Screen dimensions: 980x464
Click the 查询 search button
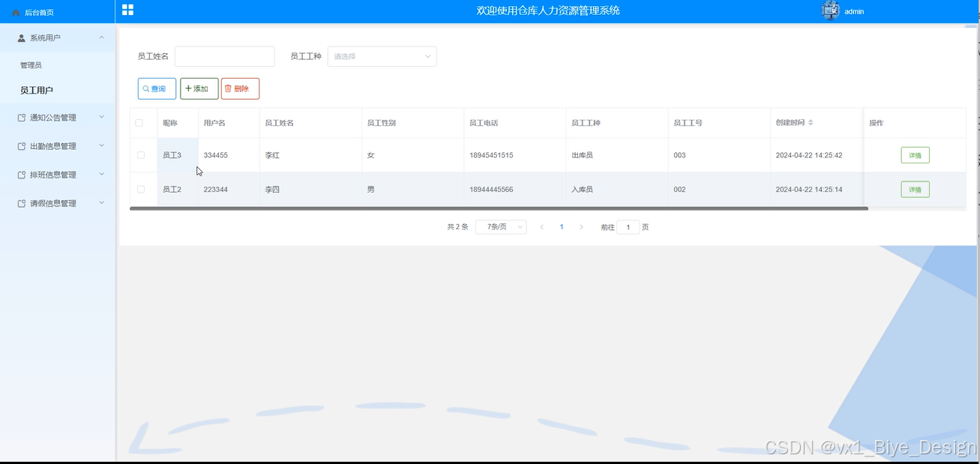pyautogui.click(x=157, y=88)
